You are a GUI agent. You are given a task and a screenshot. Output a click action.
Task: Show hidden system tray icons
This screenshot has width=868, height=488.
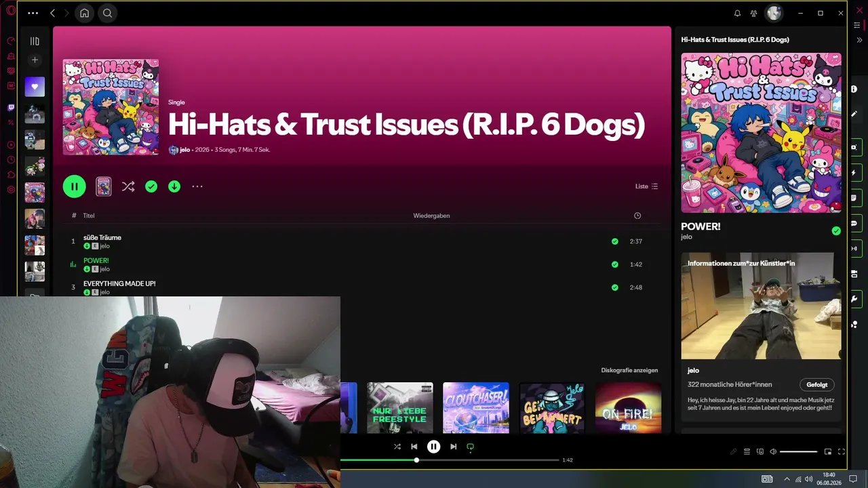pyautogui.click(x=787, y=479)
